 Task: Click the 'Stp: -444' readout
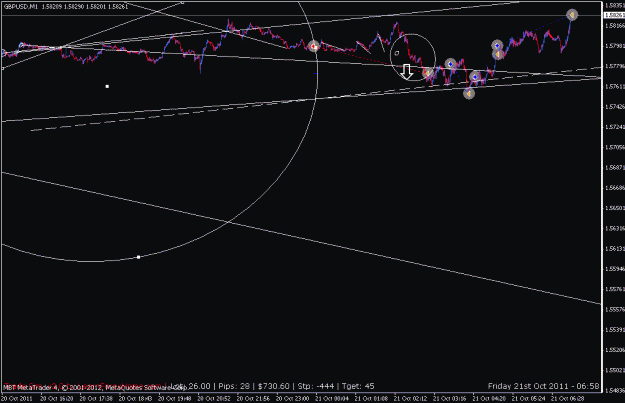316,386
